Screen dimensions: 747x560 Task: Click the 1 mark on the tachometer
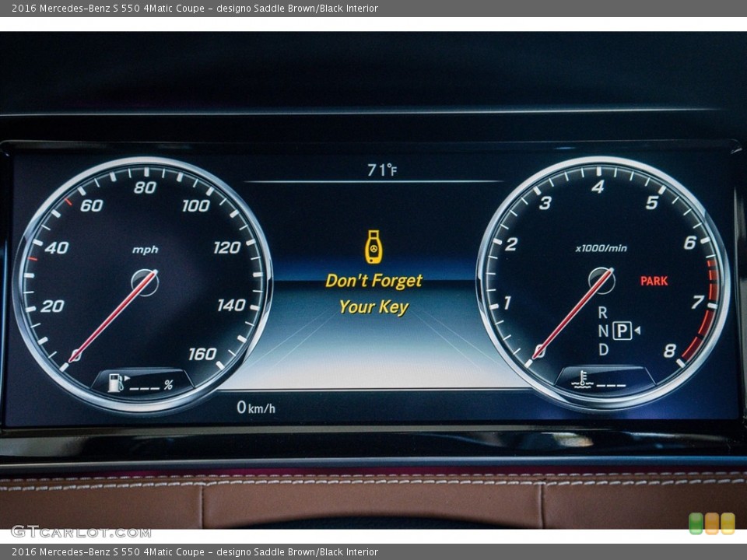[507, 303]
